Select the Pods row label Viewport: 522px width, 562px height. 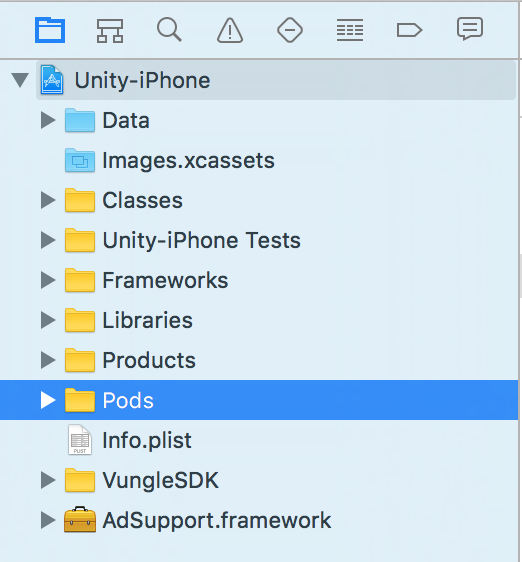pos(128,400)
